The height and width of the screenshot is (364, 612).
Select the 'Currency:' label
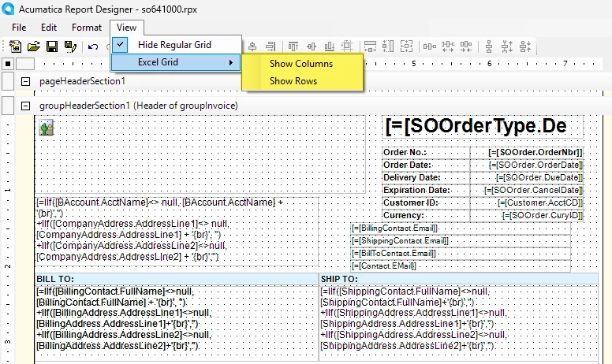click(426, 215)
